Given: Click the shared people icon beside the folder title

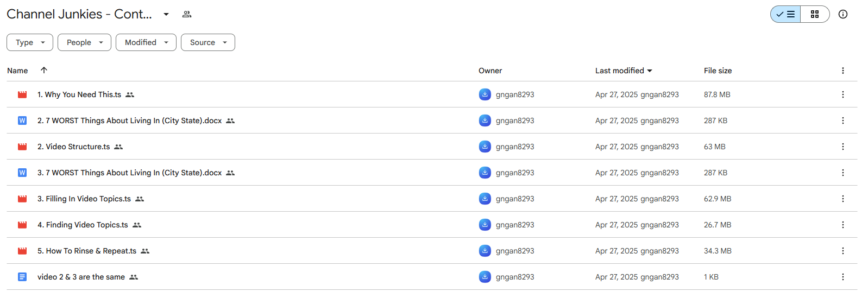Looking at the screenshot, I should pyautogui.click(x=187, y=14).
